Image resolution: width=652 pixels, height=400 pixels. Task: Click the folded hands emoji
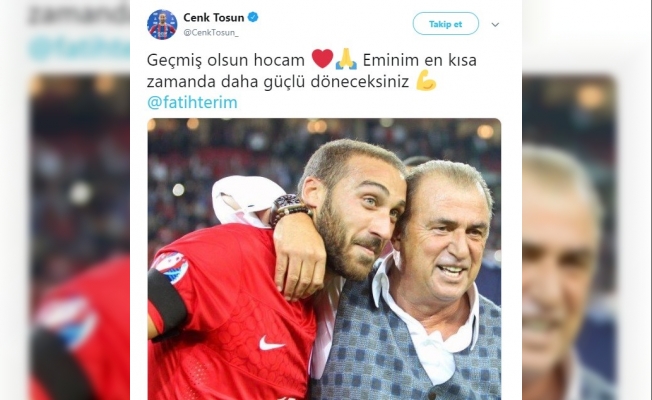coord(346,59)
